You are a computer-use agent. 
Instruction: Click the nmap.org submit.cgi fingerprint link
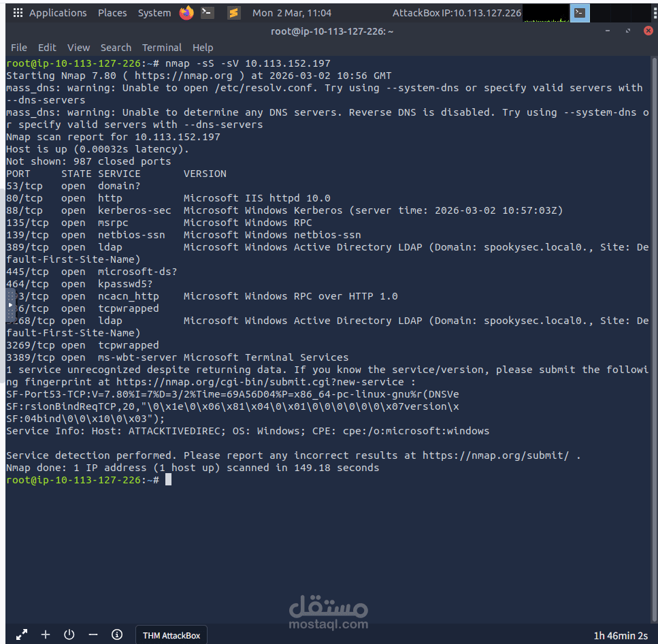click(x=260, y=382)
